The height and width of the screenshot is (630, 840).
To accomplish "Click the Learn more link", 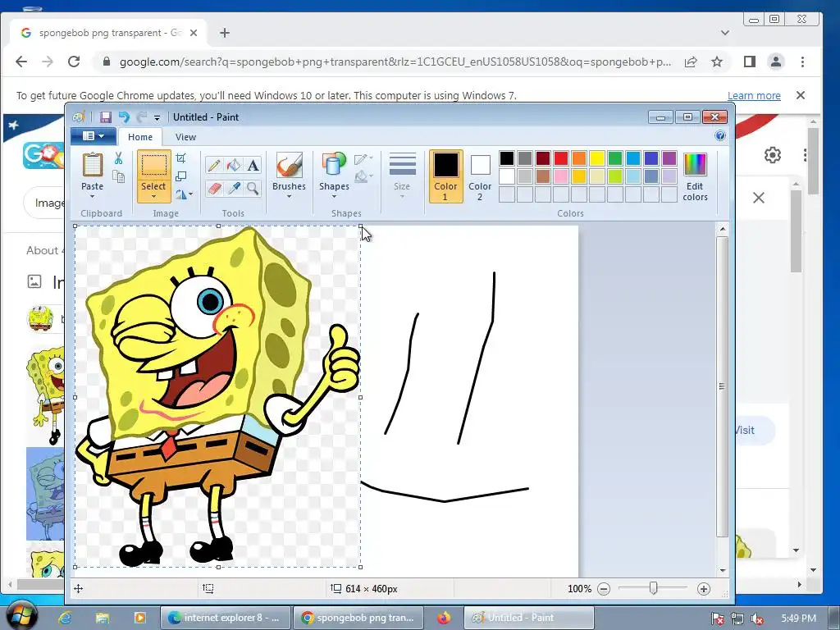I will [754, 95].
